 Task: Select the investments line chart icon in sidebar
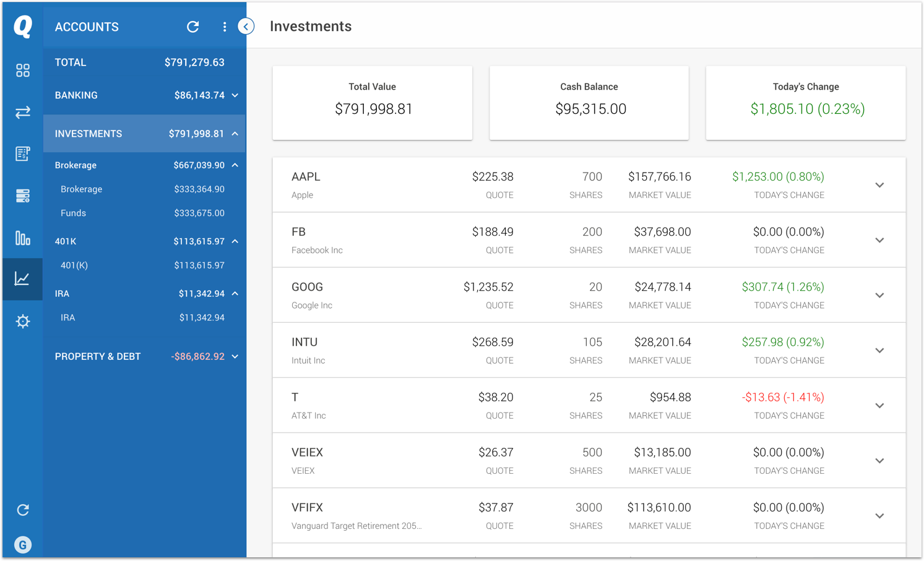point(22,279)
